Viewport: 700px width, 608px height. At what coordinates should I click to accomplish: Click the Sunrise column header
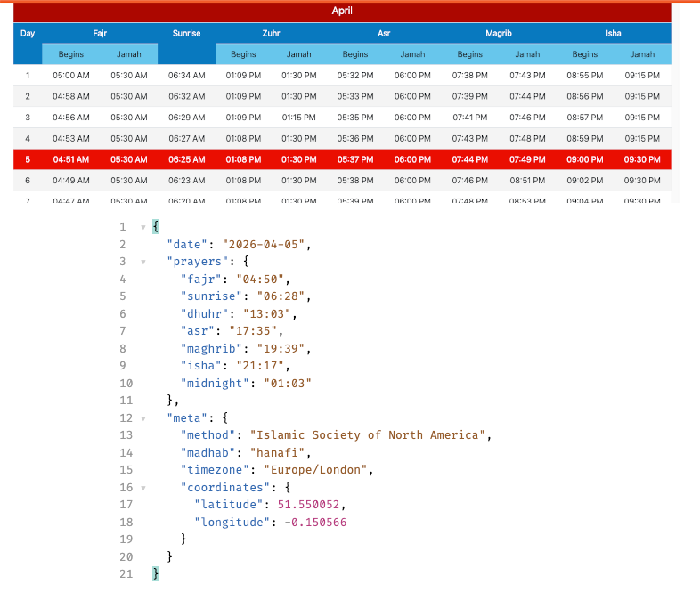[187, 33]
